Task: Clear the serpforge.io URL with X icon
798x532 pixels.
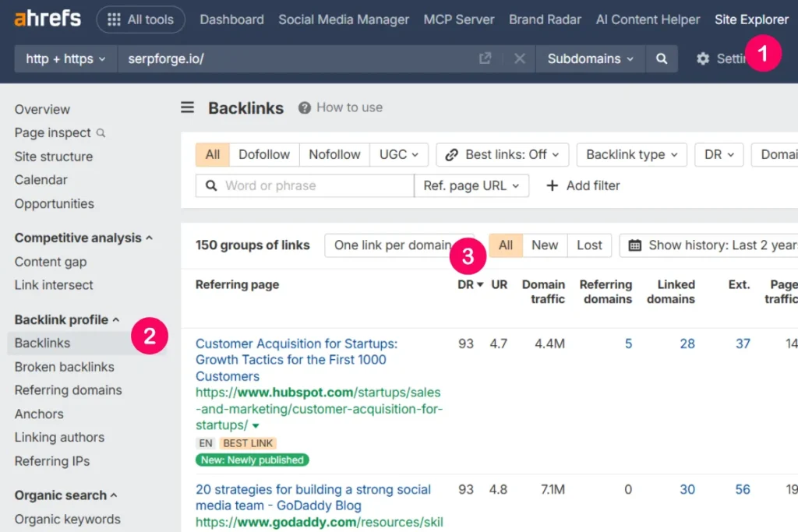Action: [520, 58]
